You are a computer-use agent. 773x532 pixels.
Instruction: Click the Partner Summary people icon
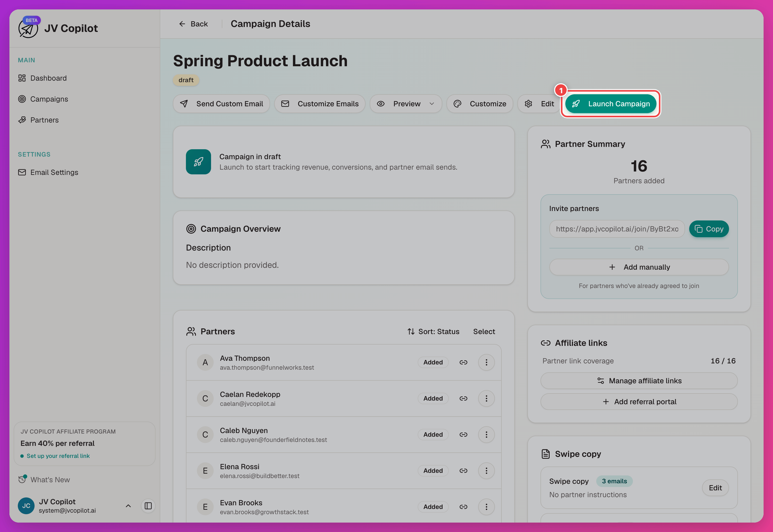[545, 144]
